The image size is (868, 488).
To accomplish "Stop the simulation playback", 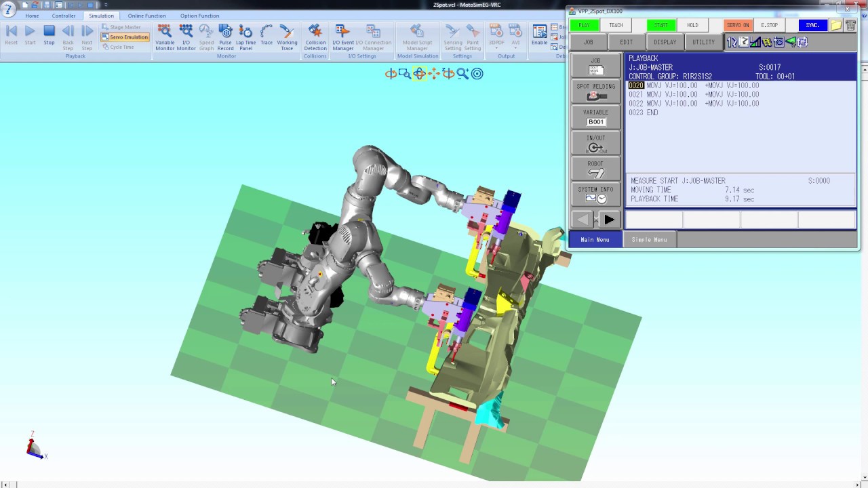I will click(49, 36).
